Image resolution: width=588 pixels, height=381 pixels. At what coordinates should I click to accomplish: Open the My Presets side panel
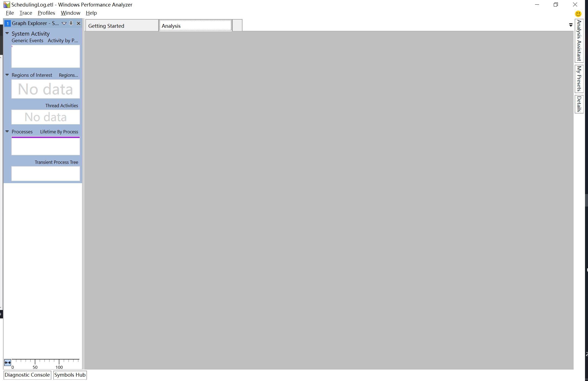579,79
